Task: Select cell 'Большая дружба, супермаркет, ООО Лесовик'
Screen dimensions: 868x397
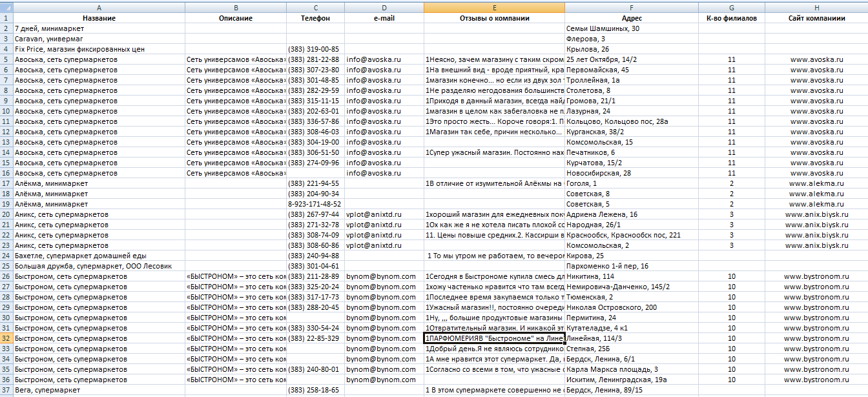Action: 99,266
